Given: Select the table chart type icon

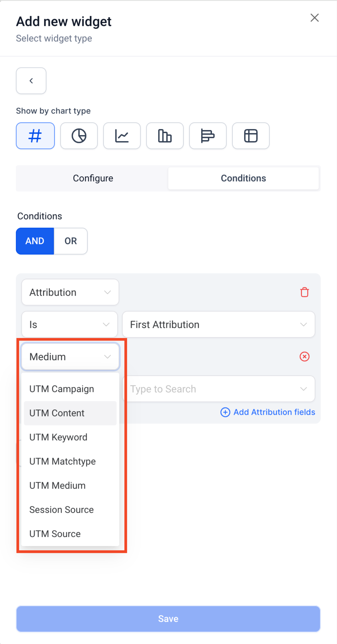Looking at the screenshot, I should coord(251,136).
